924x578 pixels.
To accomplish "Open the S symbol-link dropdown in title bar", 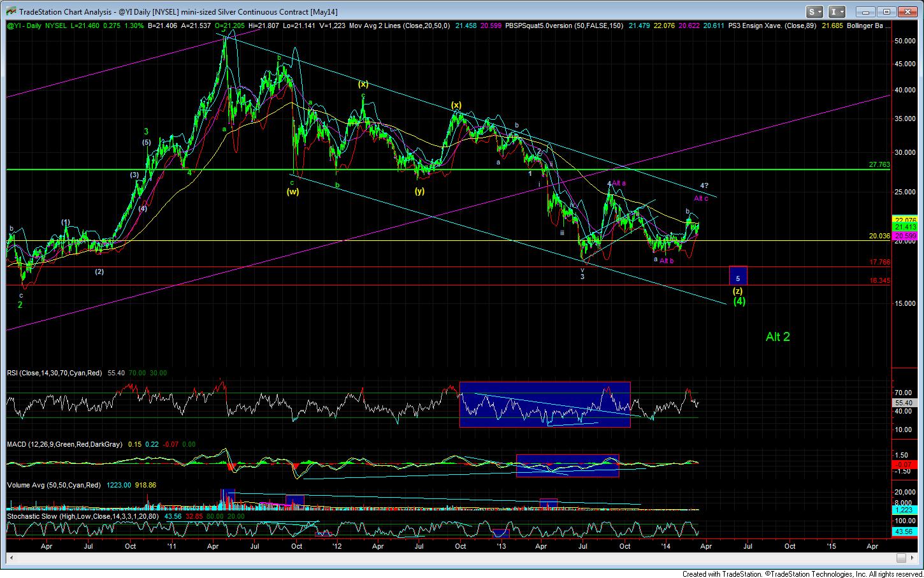I will [x=815, y=11].
